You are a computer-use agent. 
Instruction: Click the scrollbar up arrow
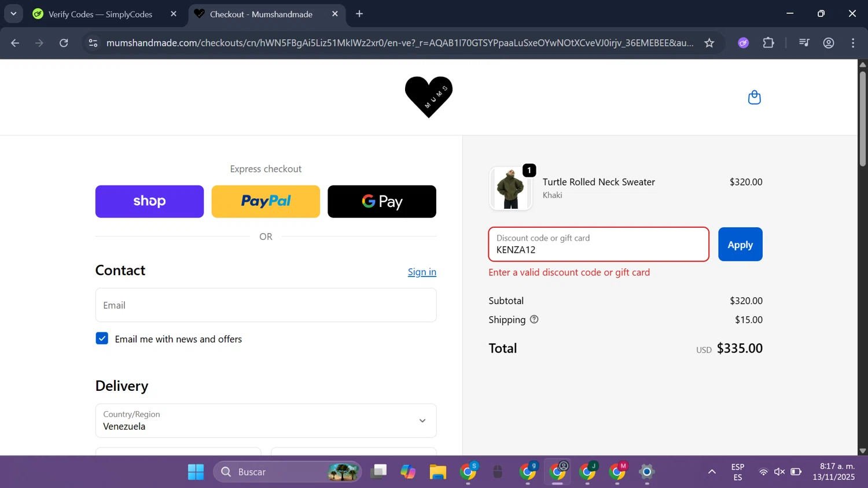coord(862,64)
